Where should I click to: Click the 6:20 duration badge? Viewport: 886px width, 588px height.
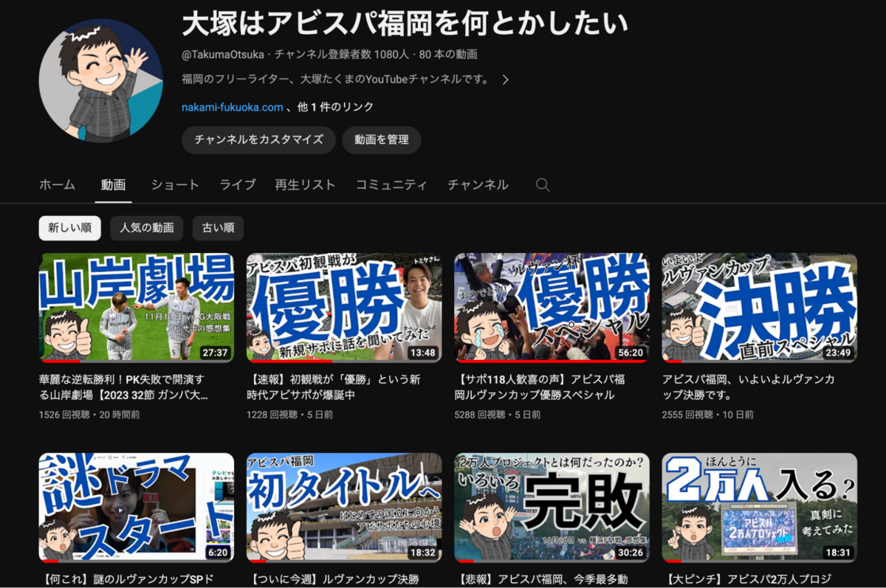pos(218,553)
